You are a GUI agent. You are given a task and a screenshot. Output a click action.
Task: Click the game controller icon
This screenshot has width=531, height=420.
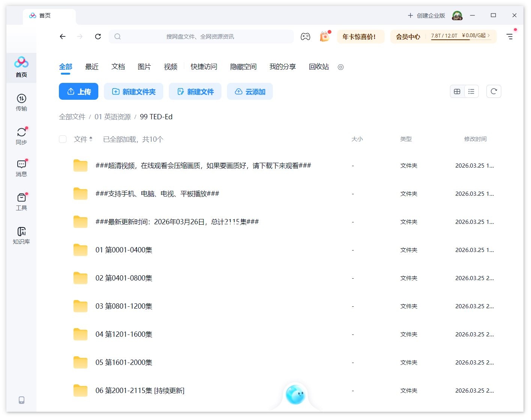click(305, 37)
